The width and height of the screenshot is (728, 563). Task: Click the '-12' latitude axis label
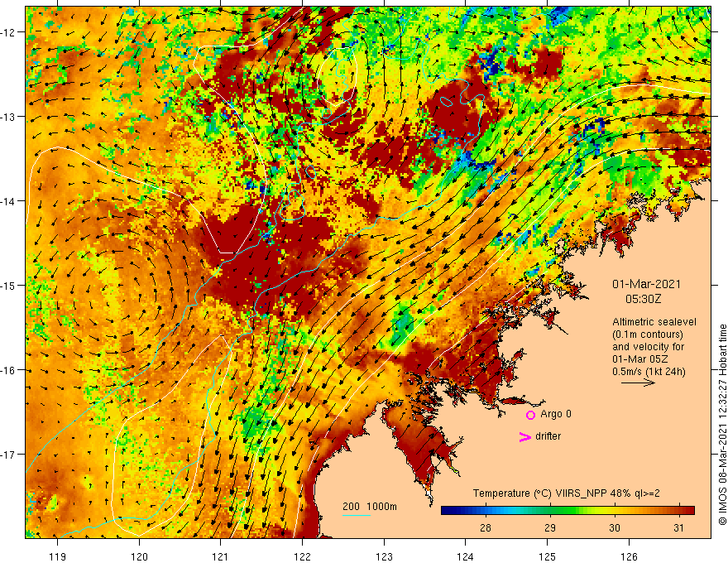pos(8,32)
